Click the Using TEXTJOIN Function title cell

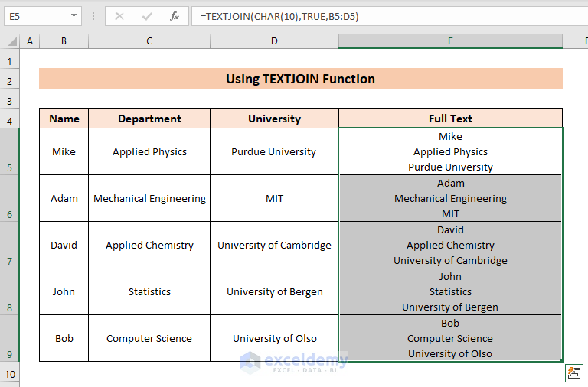coord(300,79)
